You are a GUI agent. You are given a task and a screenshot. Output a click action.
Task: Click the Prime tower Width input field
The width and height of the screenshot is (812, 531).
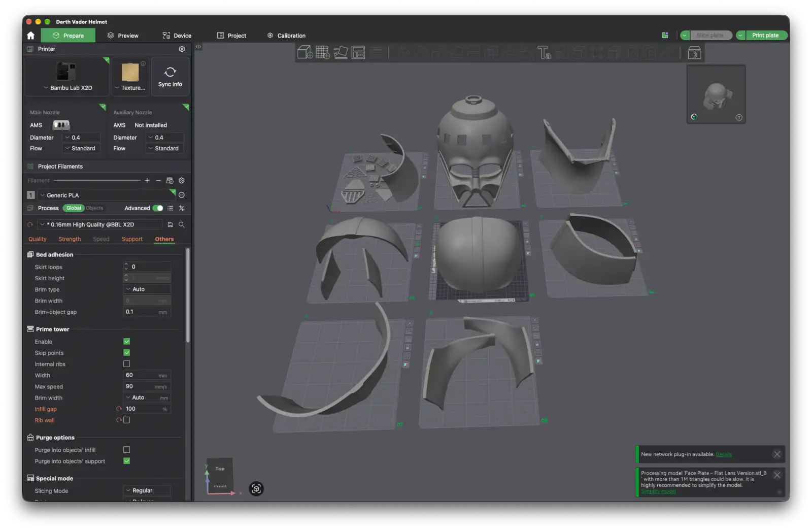click(147, 375)
